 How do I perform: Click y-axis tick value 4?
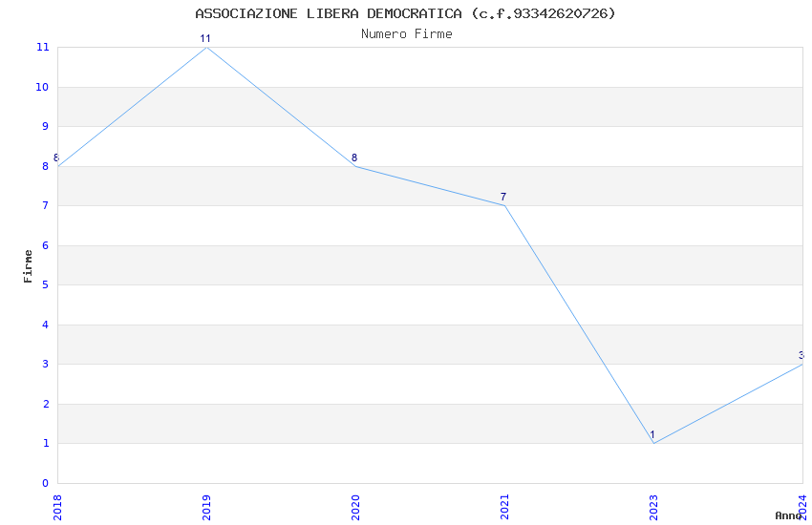click(46, 325)
